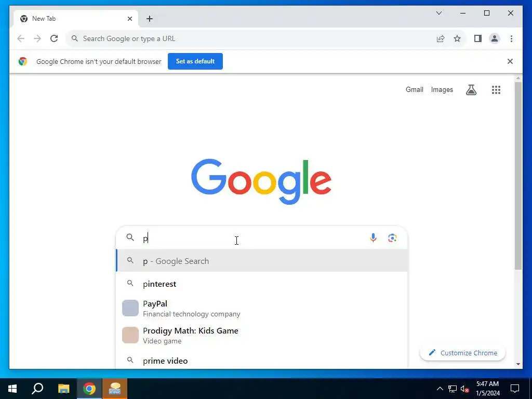Bookmark this tab with the star icon
The width and height of the screenshot is (532, 399).
tap(457, 38)
